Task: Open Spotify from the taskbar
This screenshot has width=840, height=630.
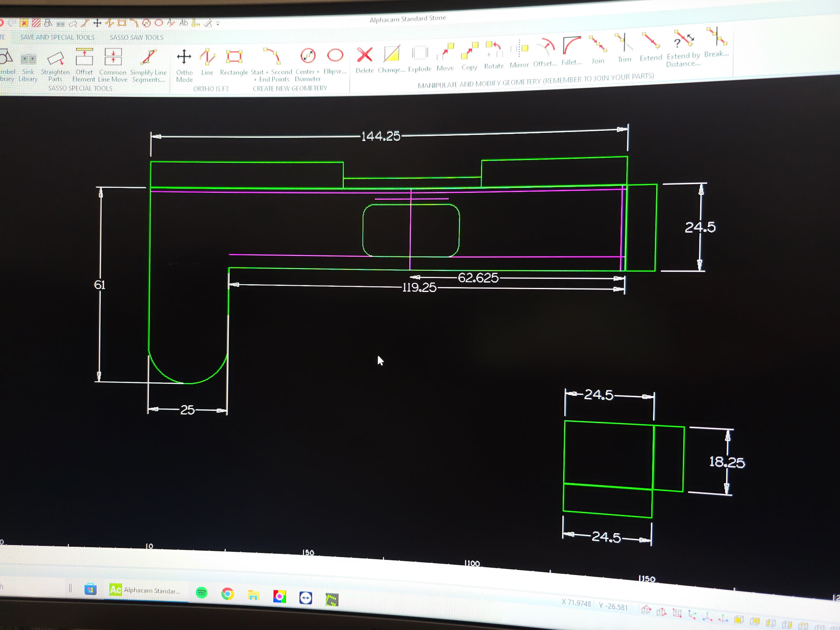Action: [x=201, y=593]
